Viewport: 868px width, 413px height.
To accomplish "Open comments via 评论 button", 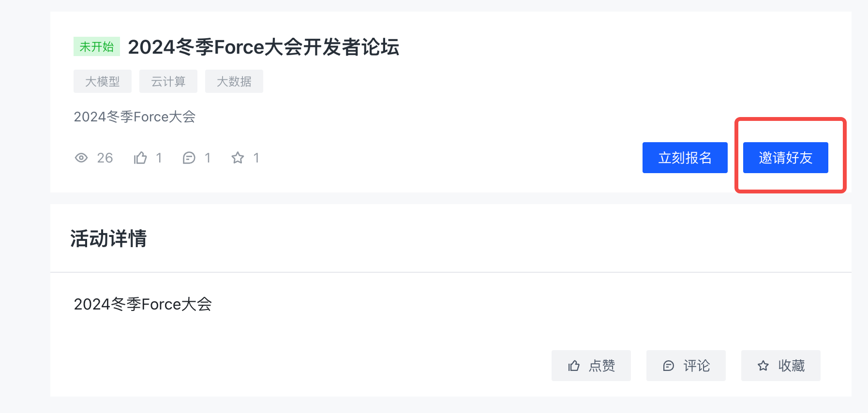I will click(686, 366).
